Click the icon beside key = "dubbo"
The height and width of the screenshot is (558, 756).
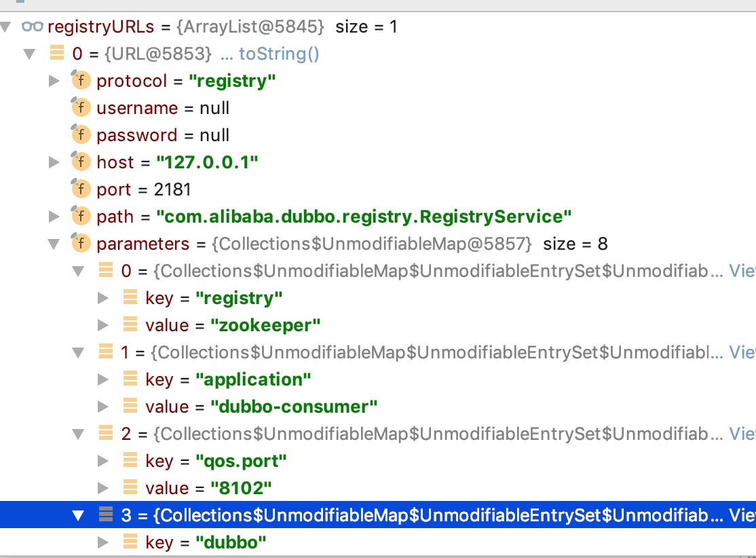pos(130,542)
